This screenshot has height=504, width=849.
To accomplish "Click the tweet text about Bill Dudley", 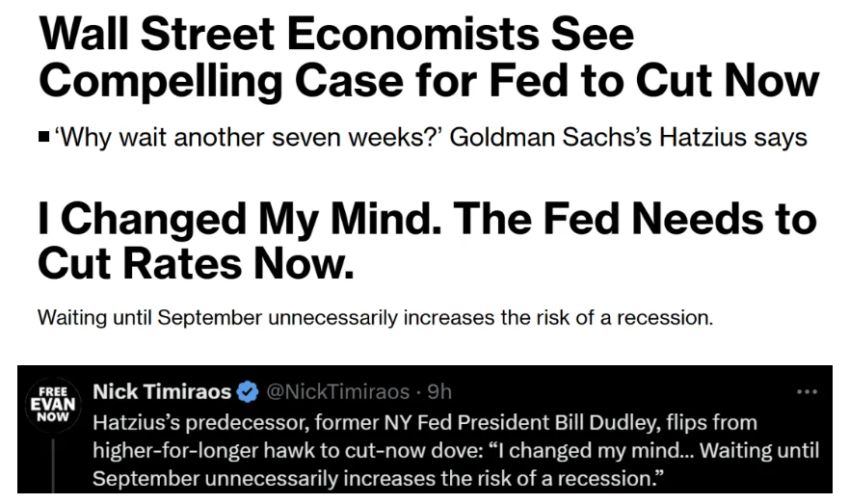I will pyautogui.click(x=456, y=450).
